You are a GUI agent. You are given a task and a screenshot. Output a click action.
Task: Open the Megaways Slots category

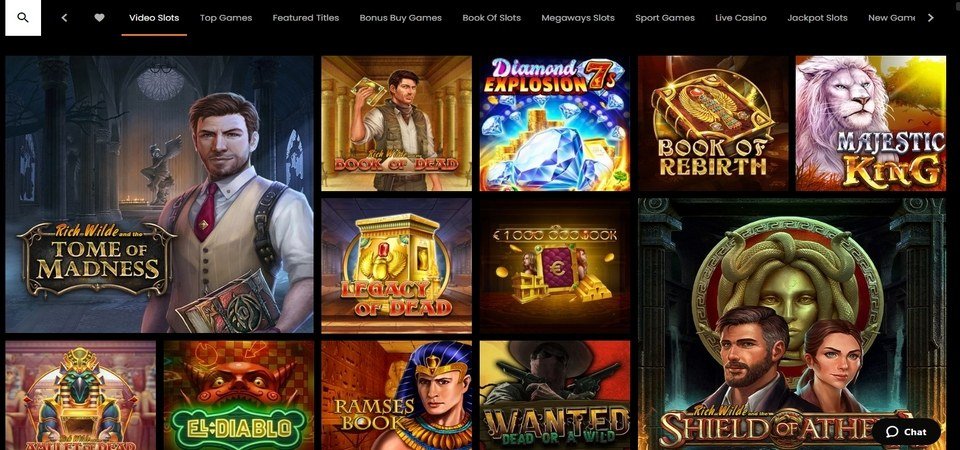tap(578, 18)
